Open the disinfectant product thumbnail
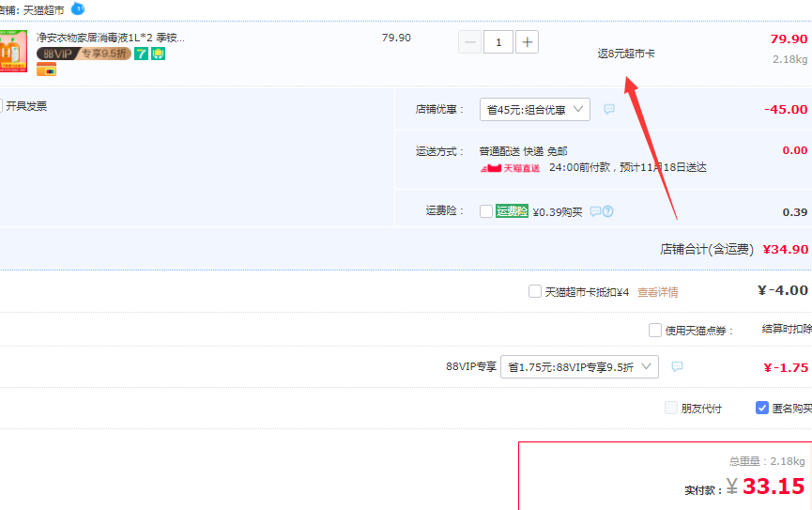812x510 pixels. (x=13, y=51)
